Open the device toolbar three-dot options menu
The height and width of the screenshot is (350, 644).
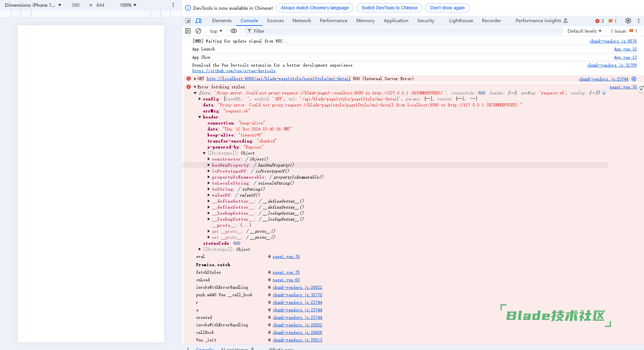(173, 5)
